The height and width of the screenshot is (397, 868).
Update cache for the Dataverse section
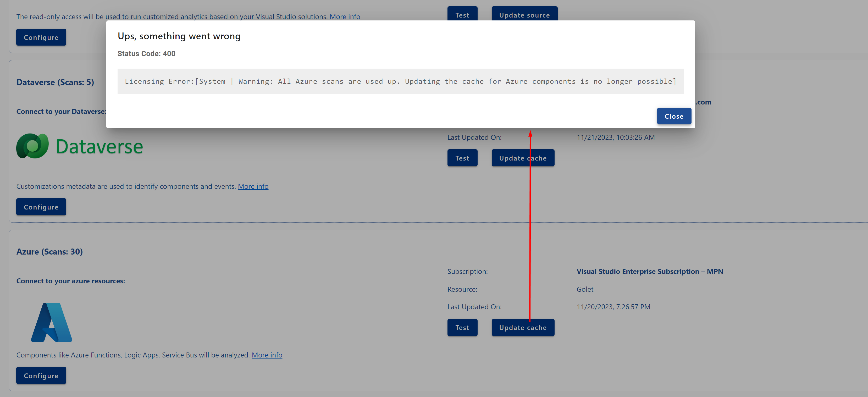tap(523, 158)
